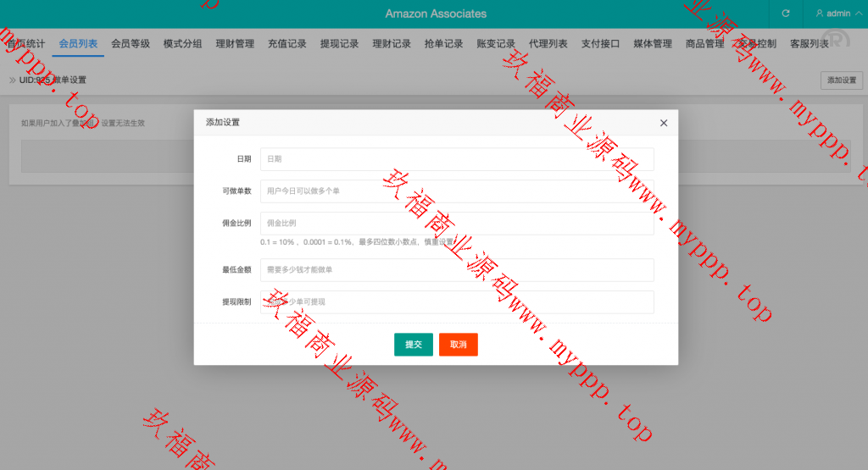Click the 佣金比例 input field
Screen dimensions: 868x470
(457, 224)
